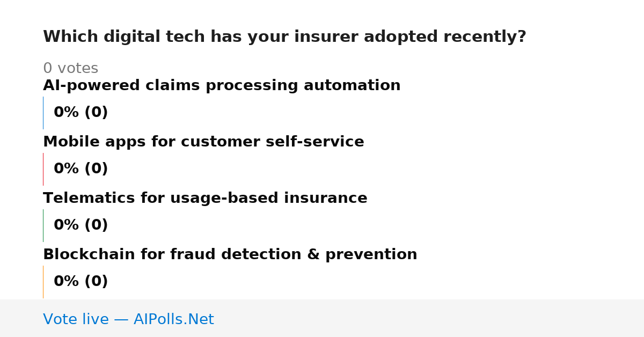Click the red bar under Mobile apps
Screen dimensions: 644x337
(x=43, y=169)
